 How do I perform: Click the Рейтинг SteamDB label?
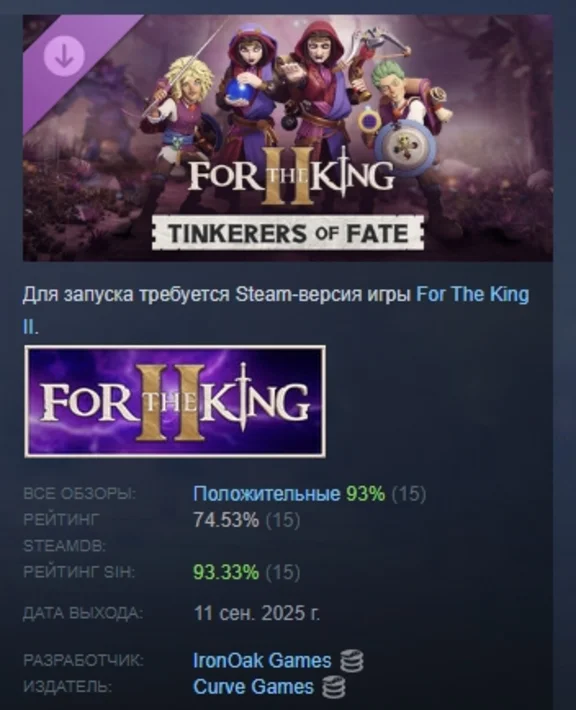[x=64, y=533]
